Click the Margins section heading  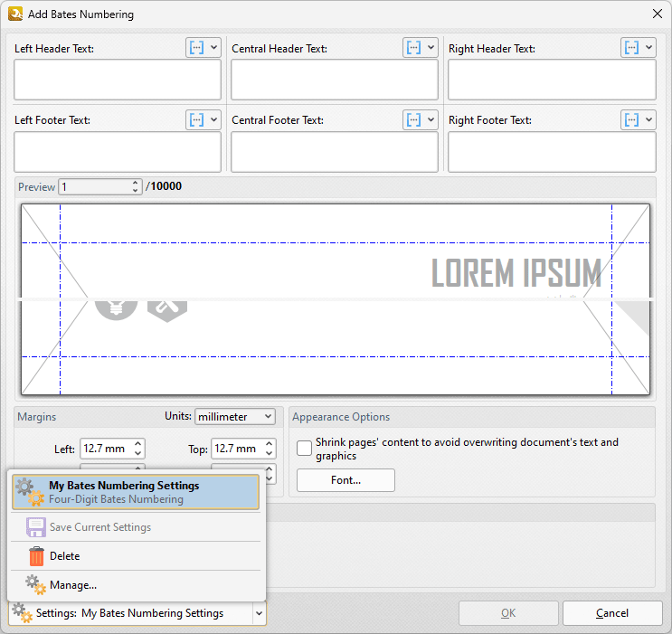click(x=37, y=417)
